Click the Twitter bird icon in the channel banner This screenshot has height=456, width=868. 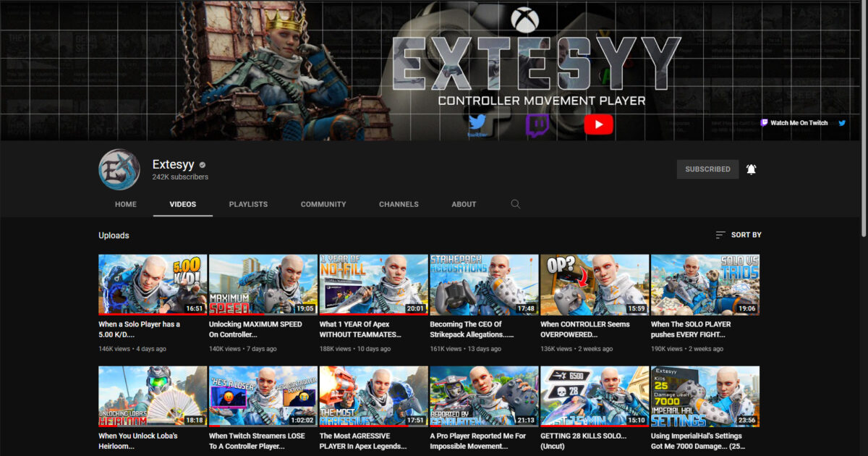pos(479,124)
